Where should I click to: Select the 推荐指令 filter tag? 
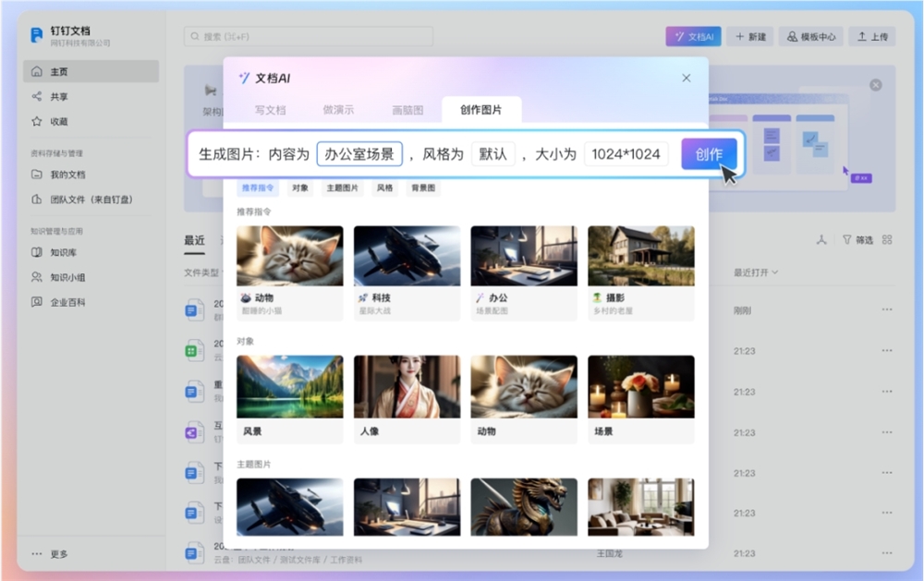point(260,188)
